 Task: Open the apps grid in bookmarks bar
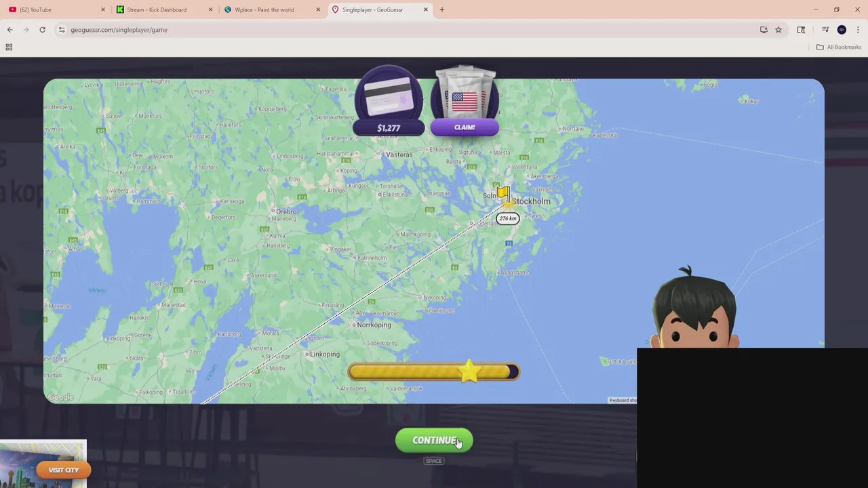[x=9, y=47]
